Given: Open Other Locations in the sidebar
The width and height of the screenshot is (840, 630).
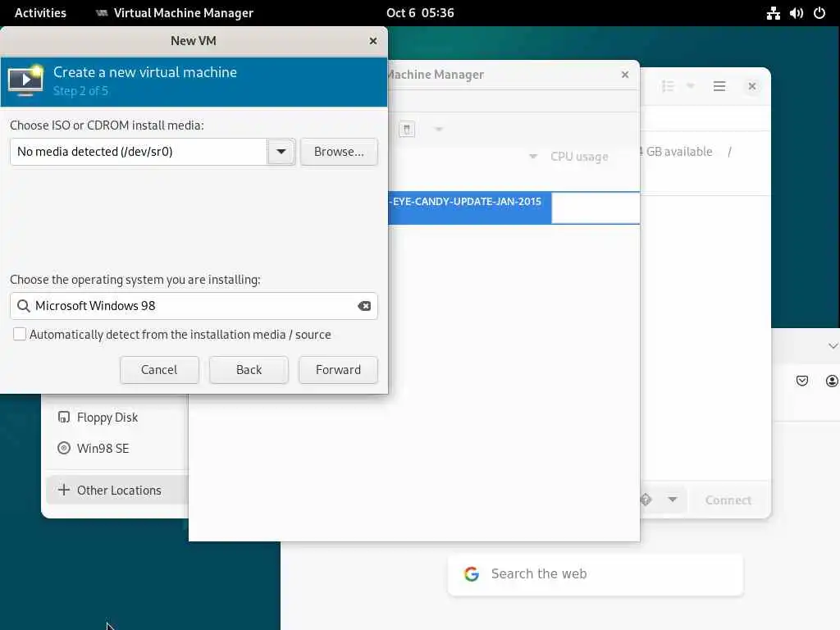Looking at the screenshot, I should coord(116,491).
